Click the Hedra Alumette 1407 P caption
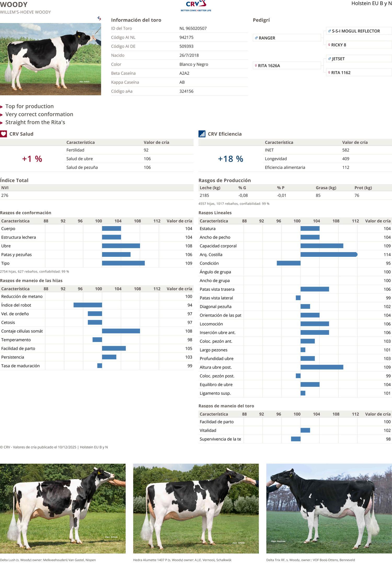 tap(182, 560)
